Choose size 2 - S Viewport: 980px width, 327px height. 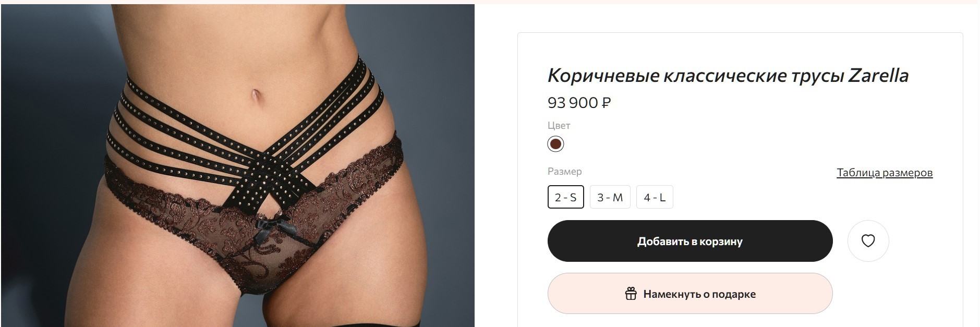[566, 197]
